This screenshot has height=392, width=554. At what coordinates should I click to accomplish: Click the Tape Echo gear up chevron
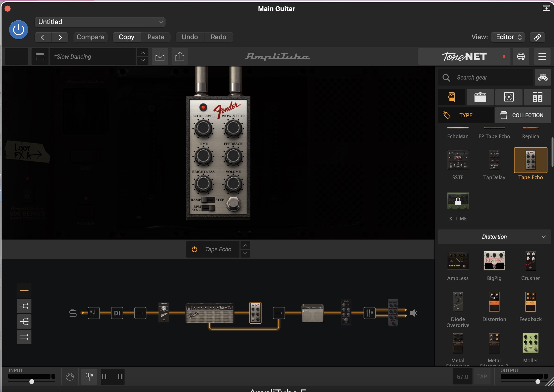245,245
